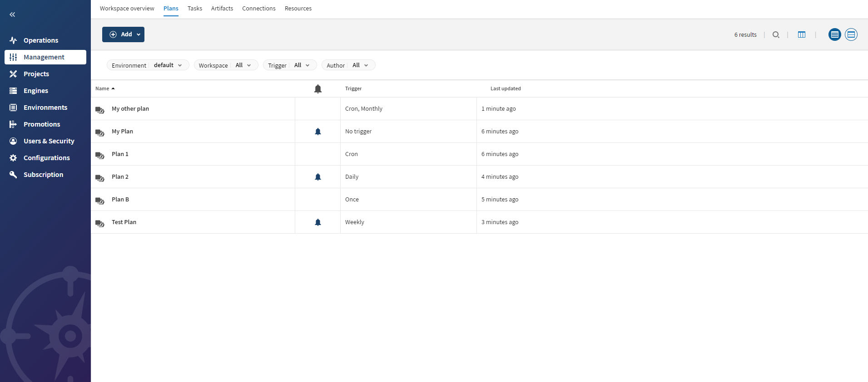Open Environments in the sidebar
This screenshot has width=868, height=382.
[45, 108]
